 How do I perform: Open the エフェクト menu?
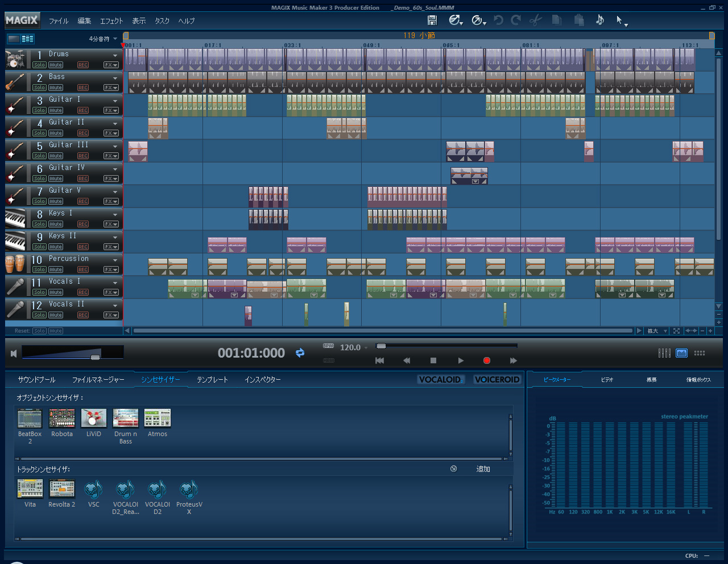[111, 21]
